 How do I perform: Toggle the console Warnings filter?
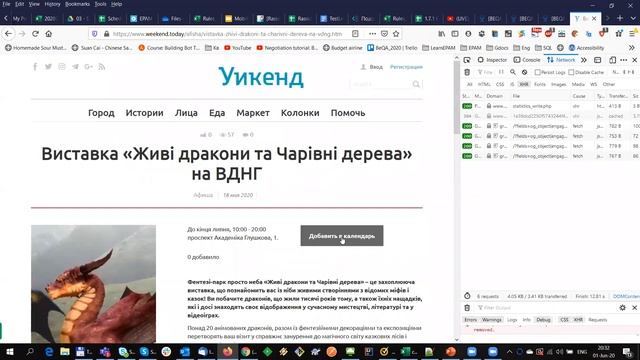pyautogui.click(x=491, y=320)
